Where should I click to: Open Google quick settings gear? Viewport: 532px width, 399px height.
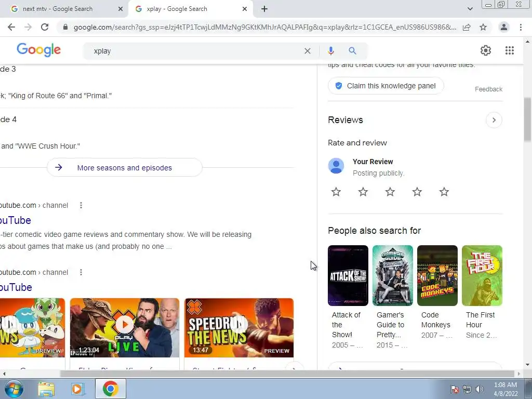486,50
